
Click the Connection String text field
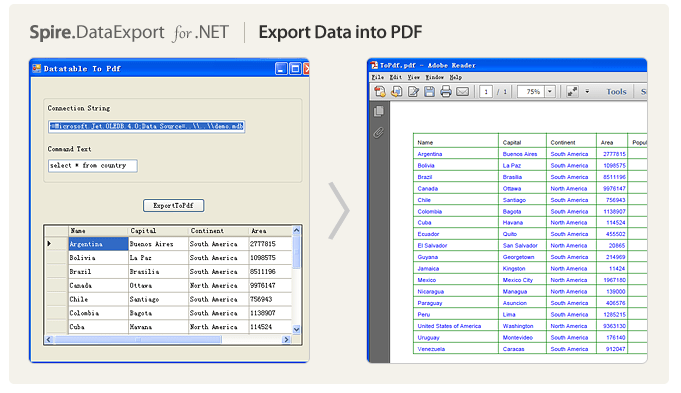click(x=147, y=126)
